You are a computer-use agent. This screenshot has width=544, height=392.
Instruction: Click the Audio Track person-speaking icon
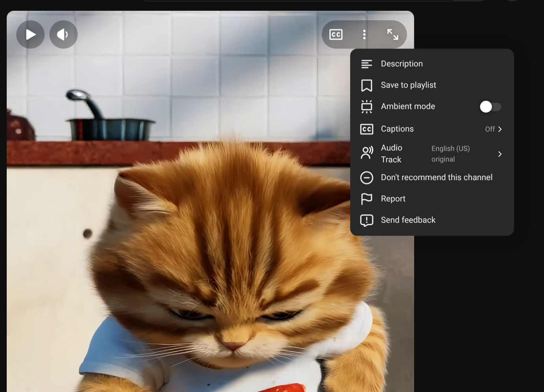367,153
